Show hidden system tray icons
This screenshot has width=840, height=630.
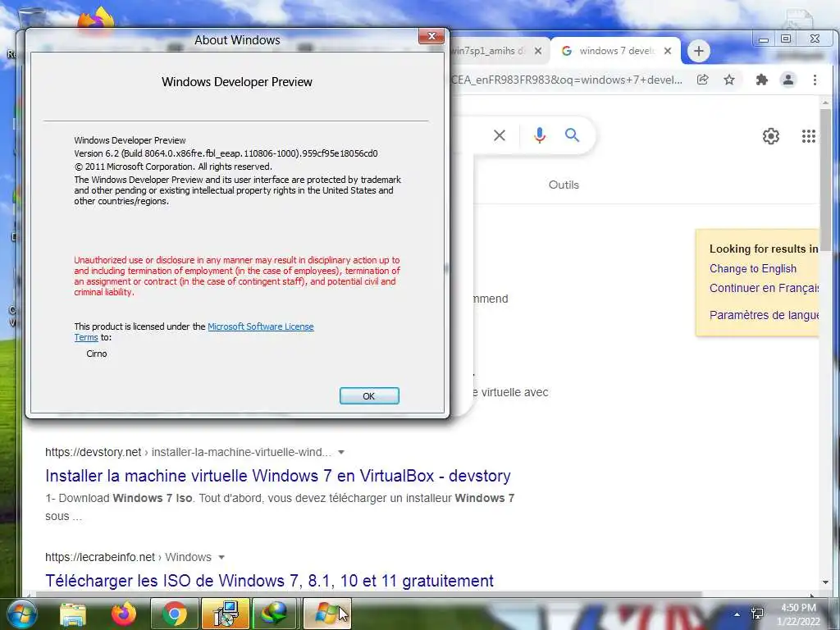tap(737, 614)
